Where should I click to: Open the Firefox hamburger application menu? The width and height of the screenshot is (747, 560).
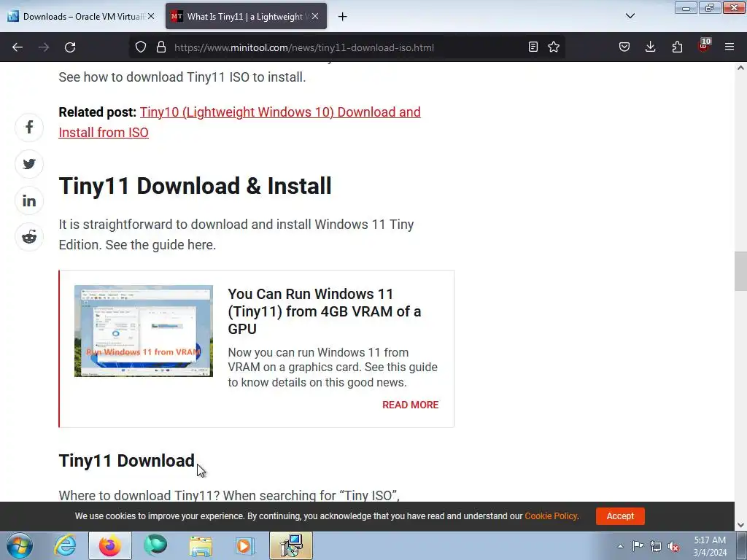(x=729, y=47)
